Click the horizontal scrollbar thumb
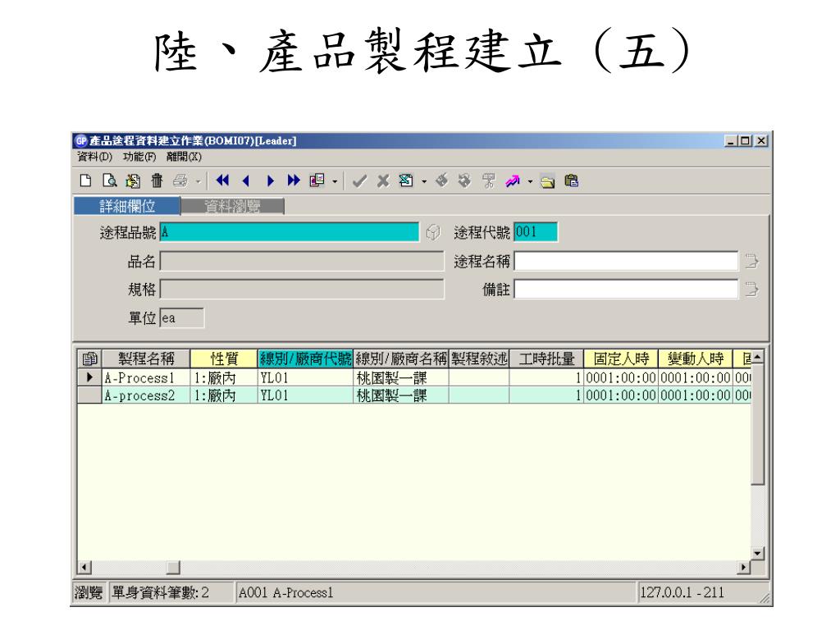The image size is (840, 630). pos(173,567)
